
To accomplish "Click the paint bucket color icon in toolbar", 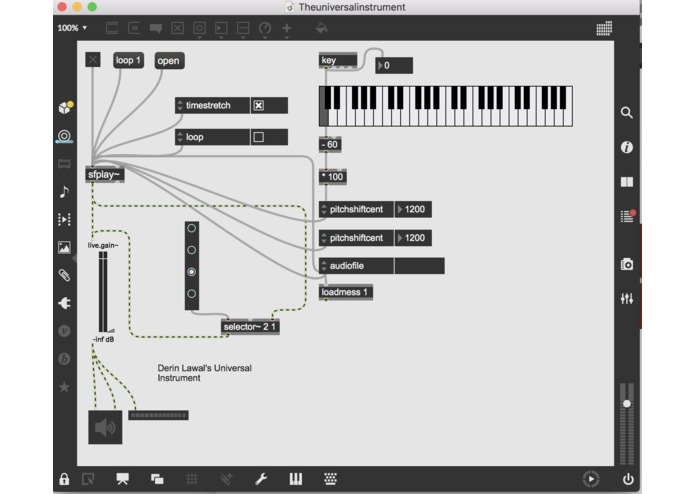I will coord(321,28).
